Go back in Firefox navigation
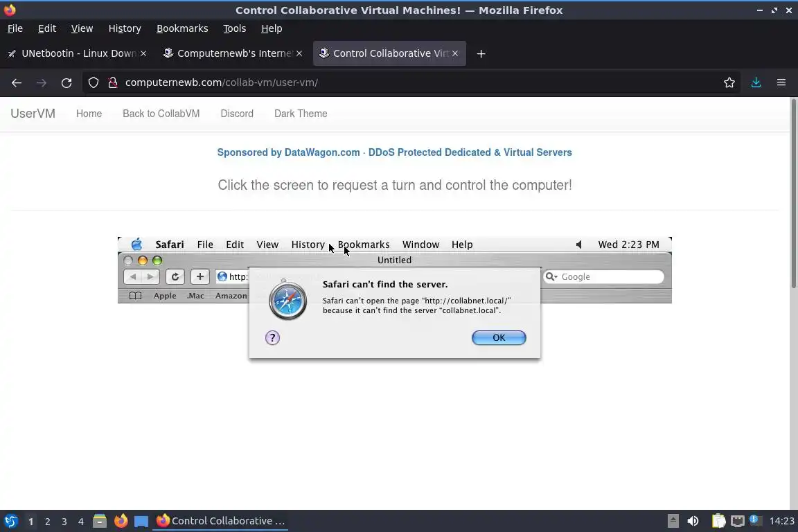798x532 pixels. [x=17, y=82]
